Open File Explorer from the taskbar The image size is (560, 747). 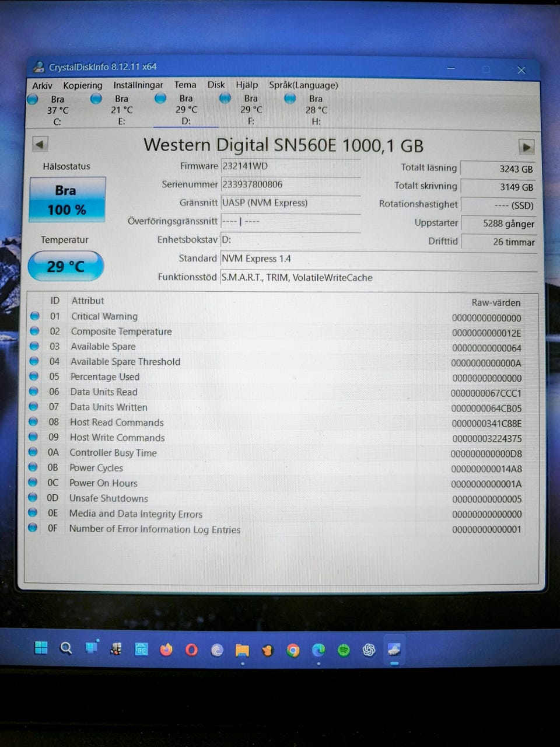point(242,650)
